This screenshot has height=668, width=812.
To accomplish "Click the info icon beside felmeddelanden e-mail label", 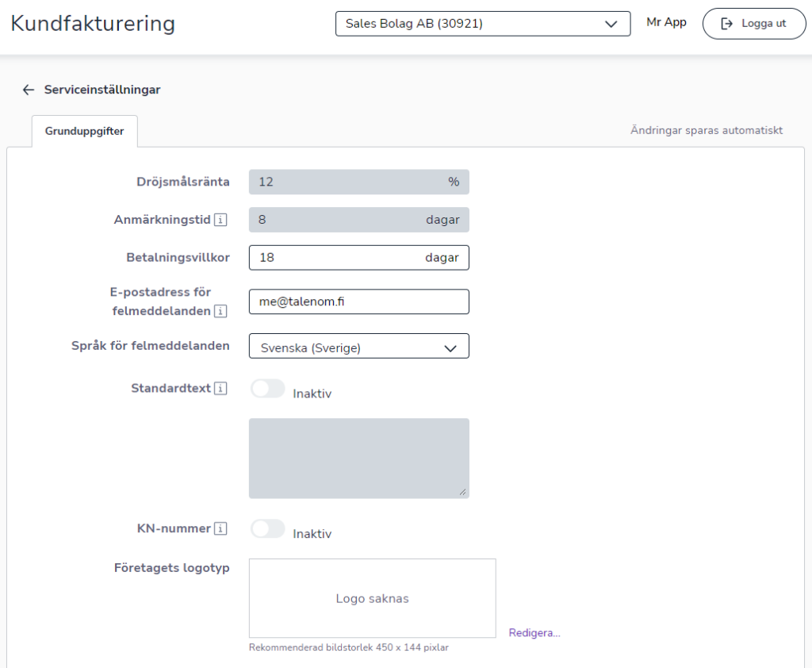I will point(220,311).
